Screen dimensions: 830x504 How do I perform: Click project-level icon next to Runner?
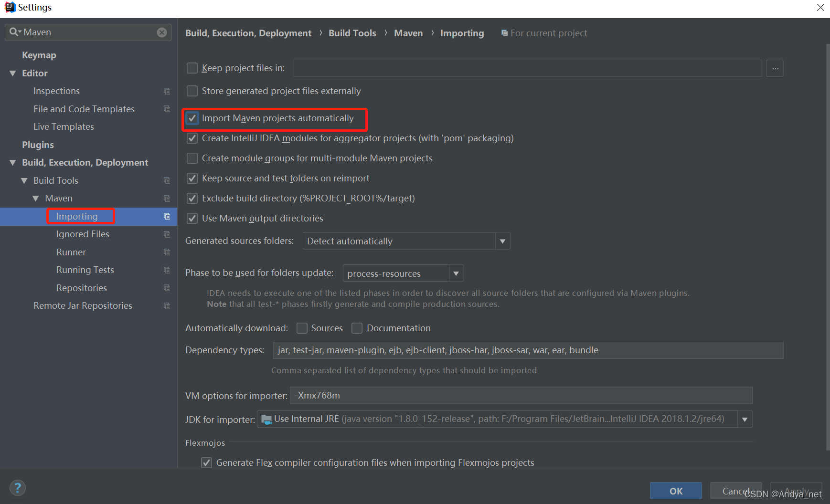coord(167,252)
